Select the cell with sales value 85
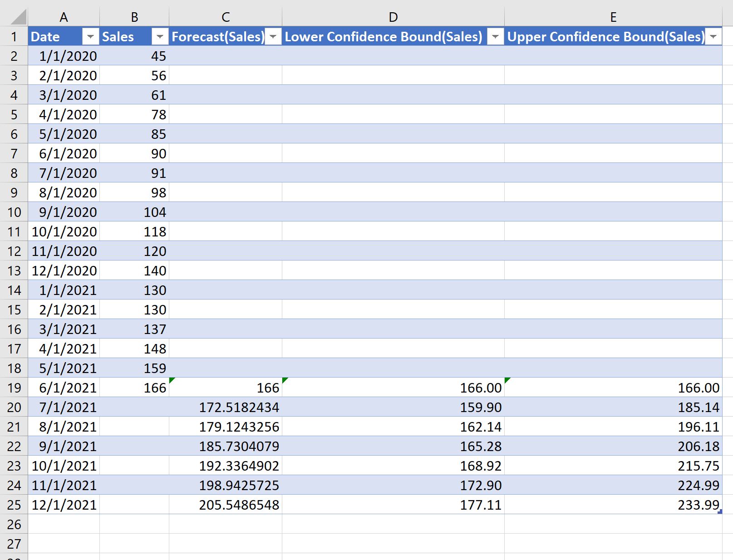The width and height of the screenshot is (733, 560). (x=134, y=134)
